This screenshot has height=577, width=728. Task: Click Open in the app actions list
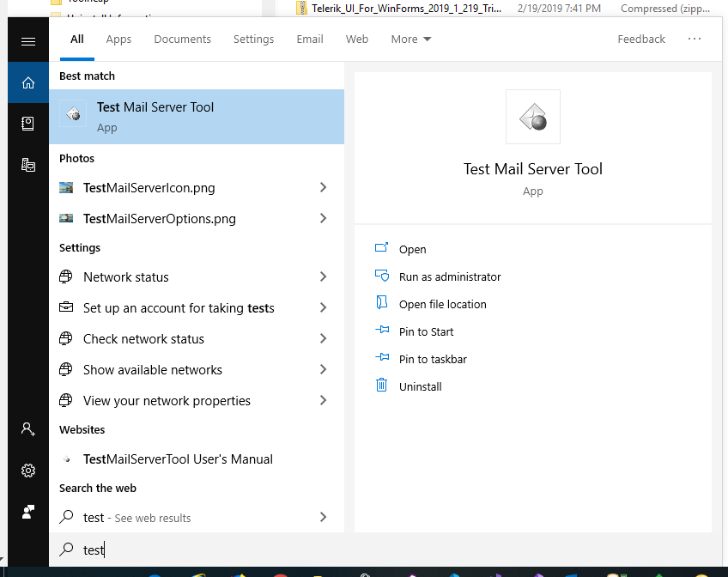click(x=412, y=249)
